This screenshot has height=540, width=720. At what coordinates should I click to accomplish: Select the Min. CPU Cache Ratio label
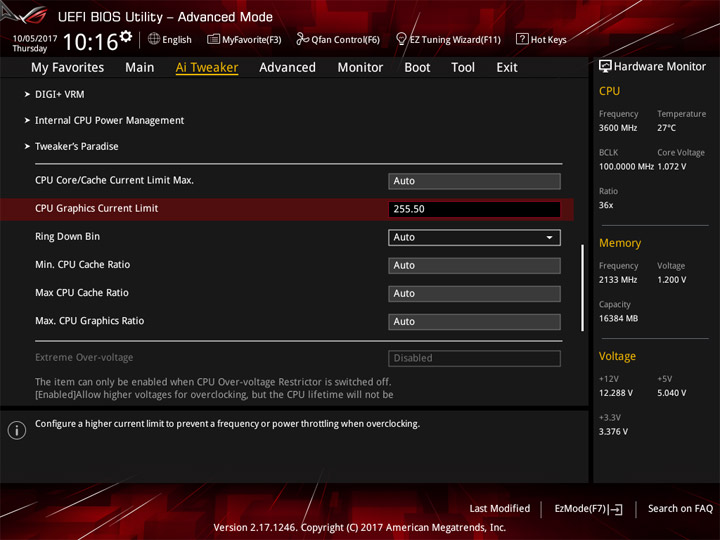[83, 264]
